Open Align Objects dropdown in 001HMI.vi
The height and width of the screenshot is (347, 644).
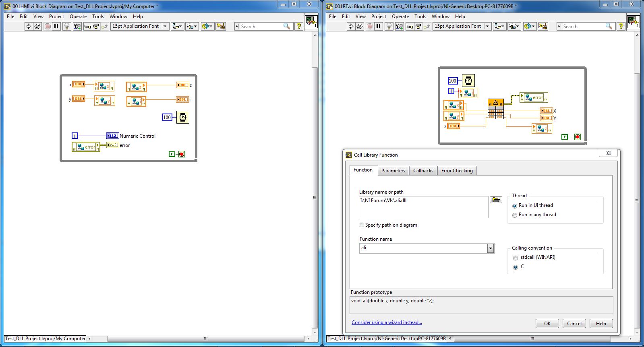coord(177,26)
